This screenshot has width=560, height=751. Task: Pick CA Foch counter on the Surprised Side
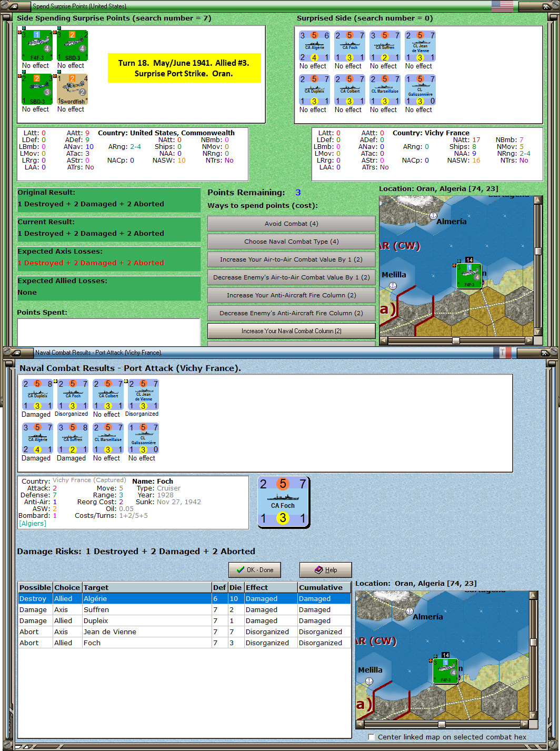[x=349, y=46]
